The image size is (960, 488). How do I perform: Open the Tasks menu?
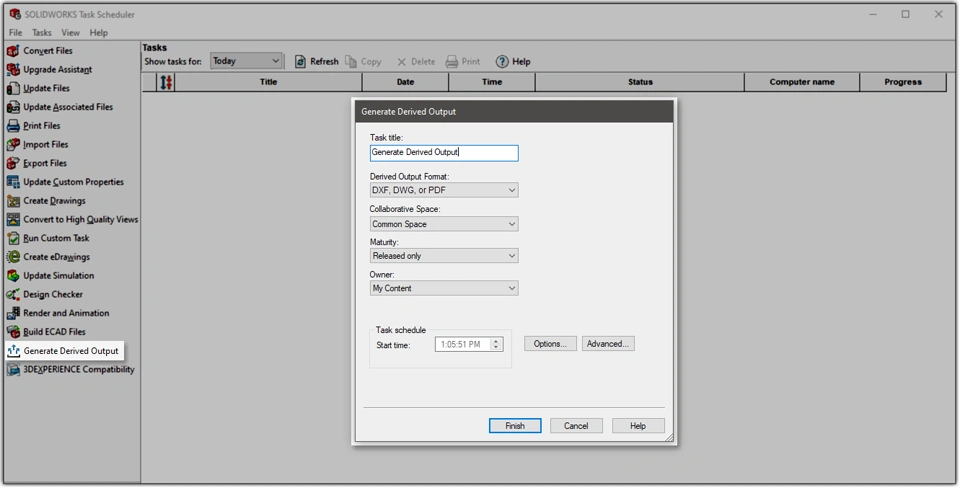click(x=42, y=32)
